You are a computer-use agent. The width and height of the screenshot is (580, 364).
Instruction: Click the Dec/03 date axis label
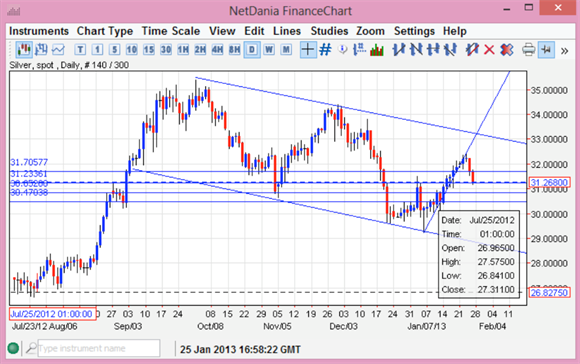tap(344, 326)
